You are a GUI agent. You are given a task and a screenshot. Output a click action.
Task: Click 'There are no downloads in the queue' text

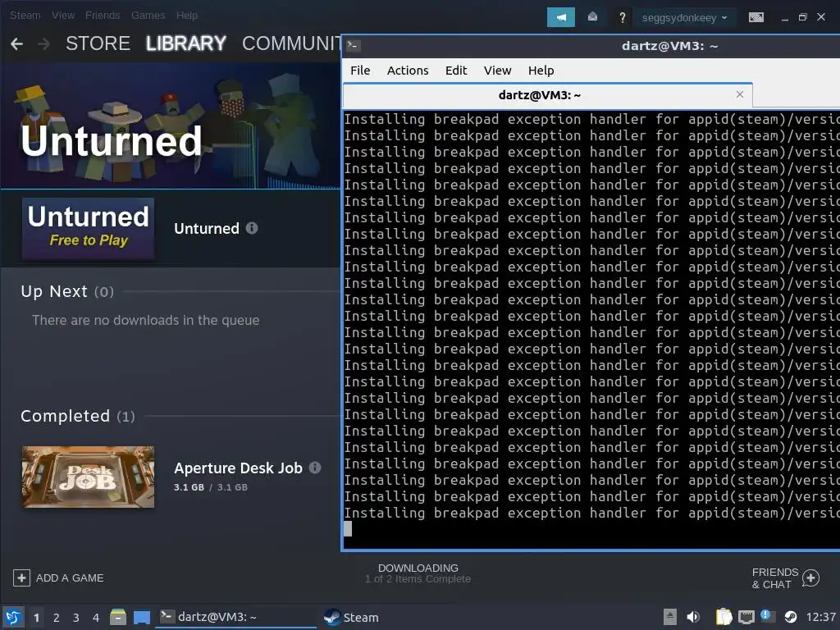[x=146, y=321]
